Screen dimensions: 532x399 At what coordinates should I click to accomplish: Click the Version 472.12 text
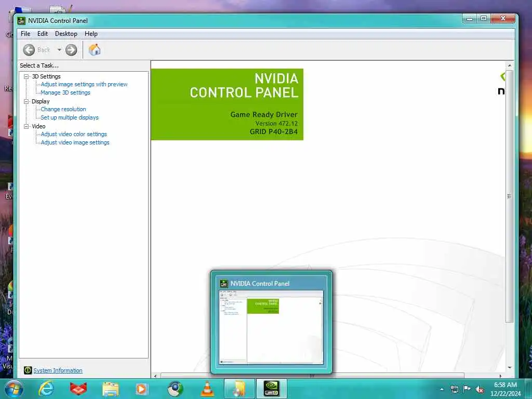(x=276, y=124)
